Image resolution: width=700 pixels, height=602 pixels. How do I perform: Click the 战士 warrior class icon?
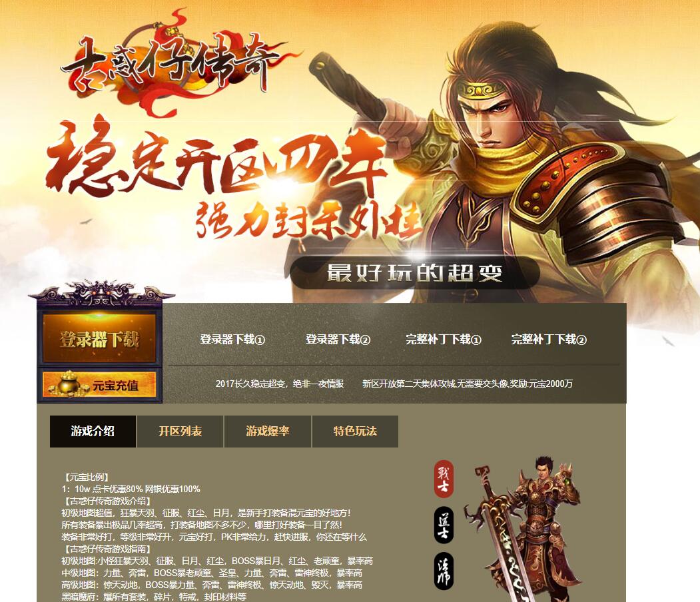444,479
